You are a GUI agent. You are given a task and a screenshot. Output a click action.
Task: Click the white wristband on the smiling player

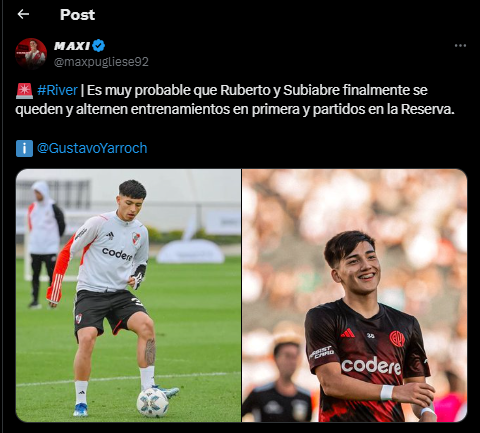[x=387, y=392]
